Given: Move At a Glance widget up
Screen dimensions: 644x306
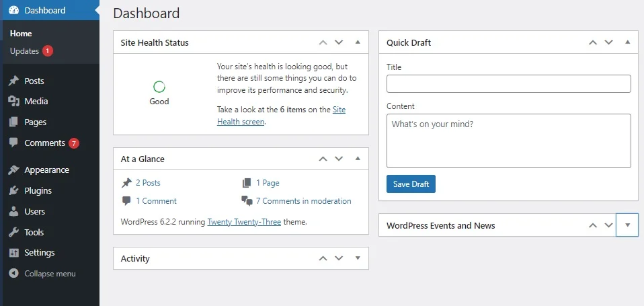Looking at the screenshot, I should (323, 159).
